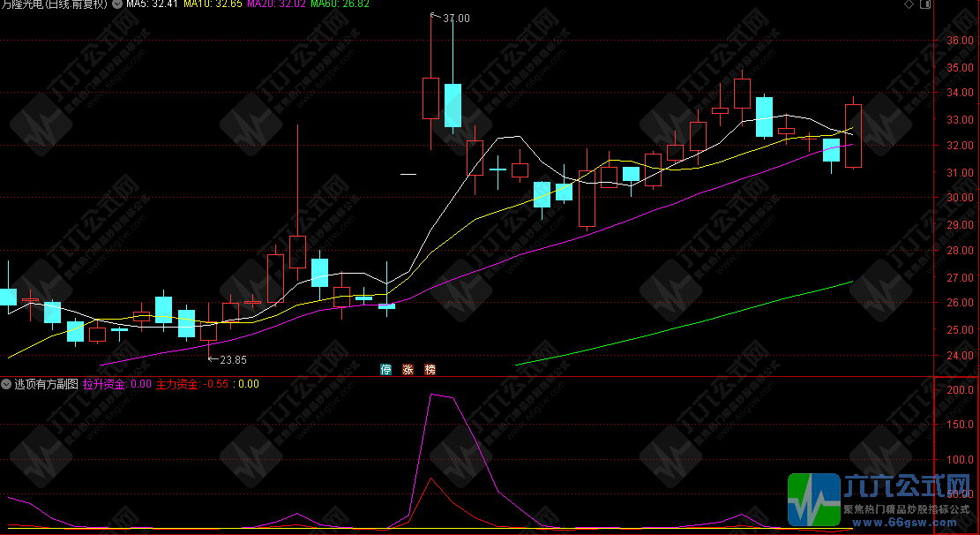Click the 涨 event marker icon
This screenshot has height=535, width=980.
[408, 369]
